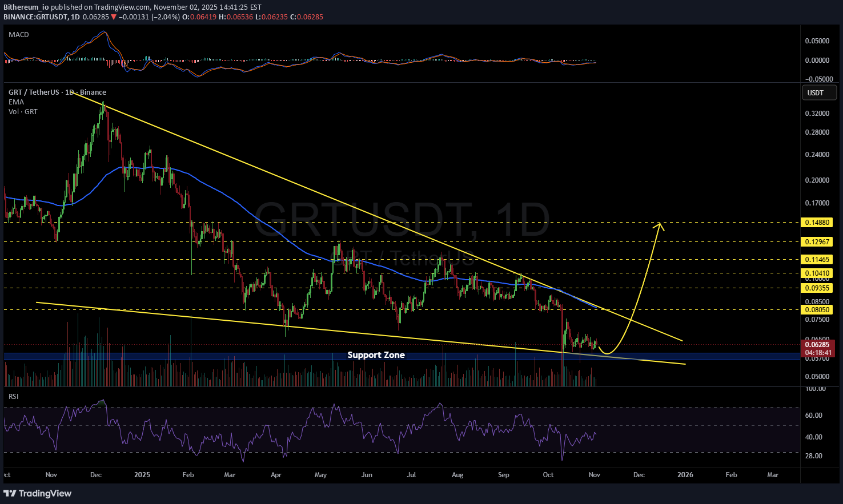This screenshot has height=504, width=843.
Task: Click the 0.11465 price level tag
Action: click(817, 260)
